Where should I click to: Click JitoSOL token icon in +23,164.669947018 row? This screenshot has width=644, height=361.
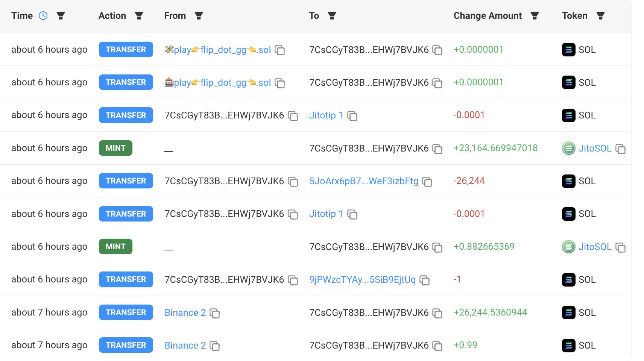point(568,148)
